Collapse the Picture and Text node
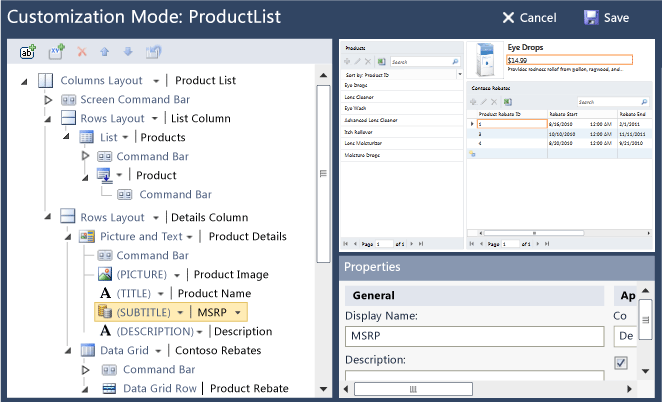This screenshot has width=662, height=402. pyautogui.click(x=66, y=236)
